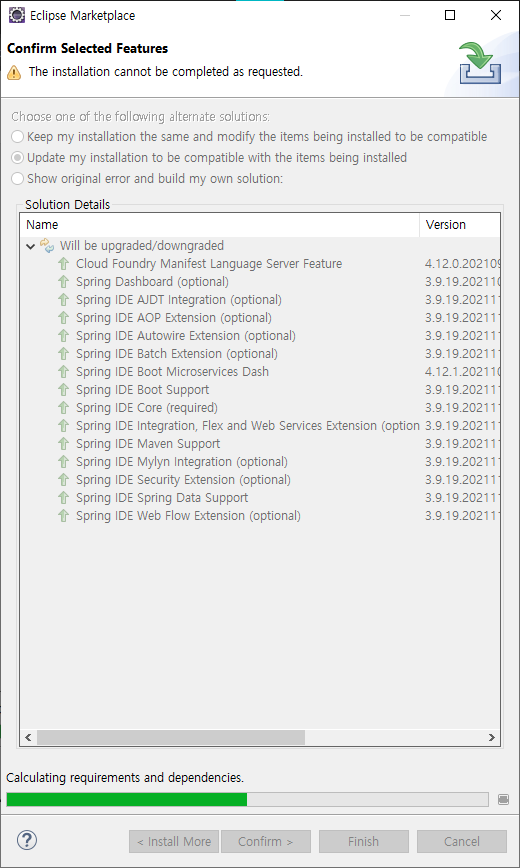The height and width of the screenshot is (868, 520).
Task: Click the warning triangle icon
Action: coord(14,73)
